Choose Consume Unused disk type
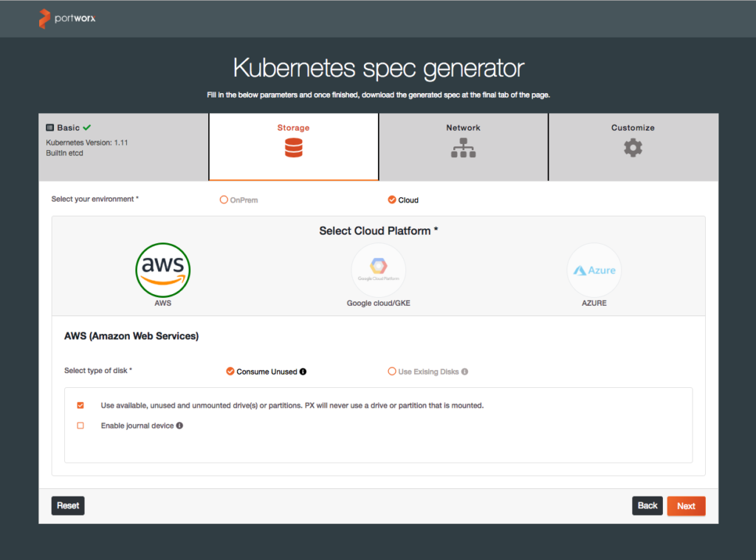The image size is (756, 560). tap(230, 372)
